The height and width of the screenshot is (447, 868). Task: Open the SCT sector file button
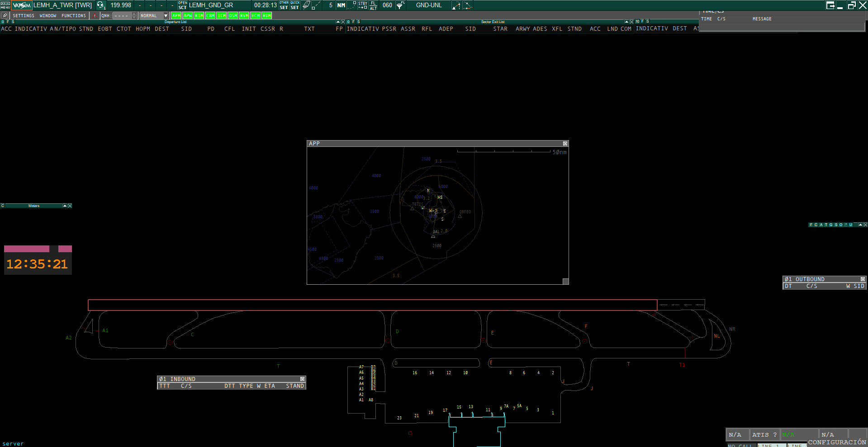coord(182,5)
